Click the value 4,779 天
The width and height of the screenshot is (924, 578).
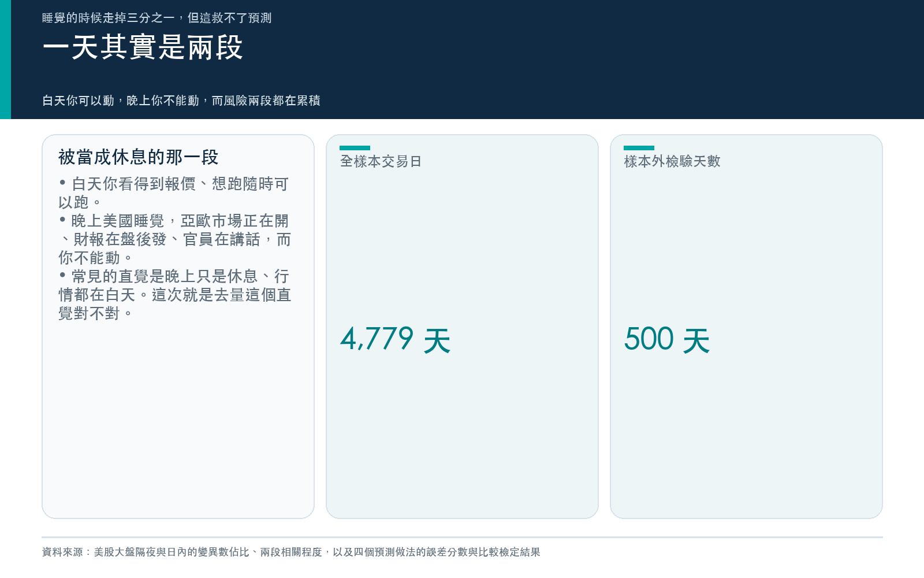396,339
